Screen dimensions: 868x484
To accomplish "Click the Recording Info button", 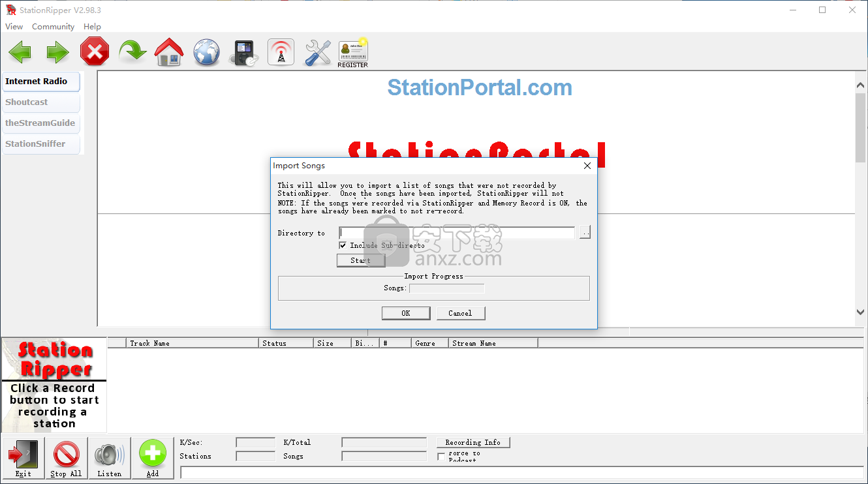I will 473,442.
